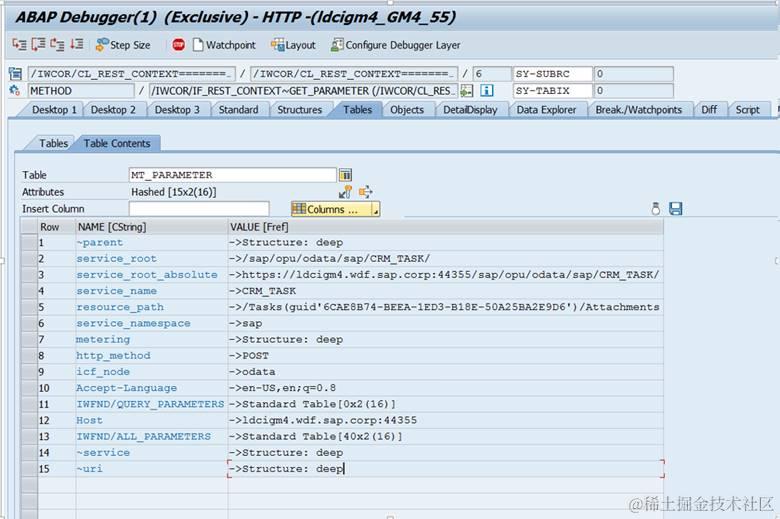Open Configure Debugger Layer
The image size is (780, 519).
[x=395, y=45]
